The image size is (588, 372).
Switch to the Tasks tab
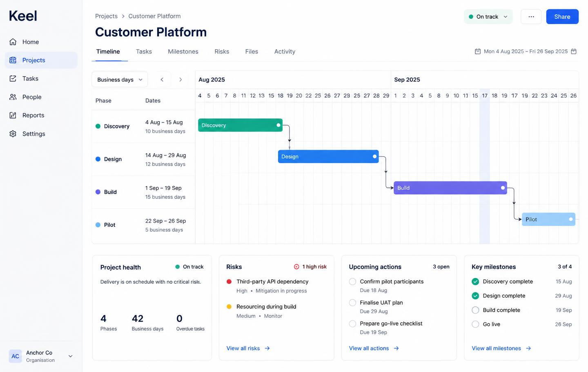coord(144,51)
